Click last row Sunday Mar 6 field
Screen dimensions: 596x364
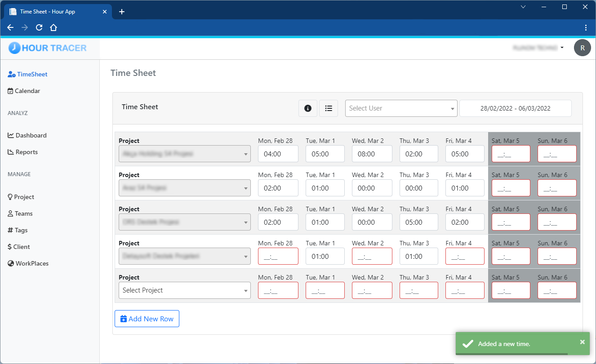557,290
